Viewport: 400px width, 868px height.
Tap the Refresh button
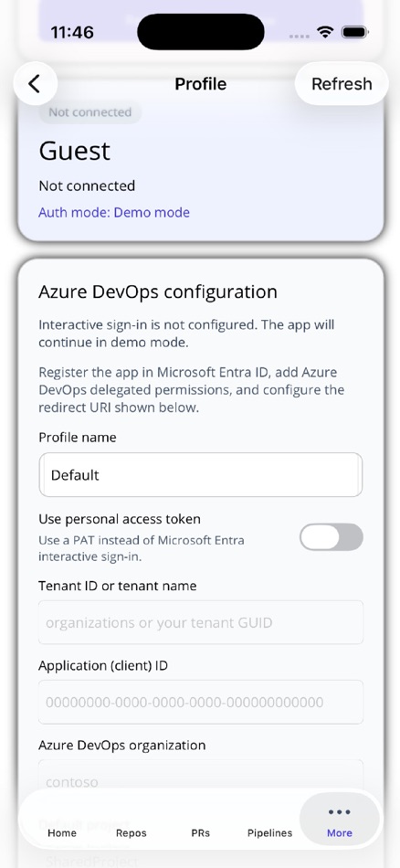click(342, 84)
